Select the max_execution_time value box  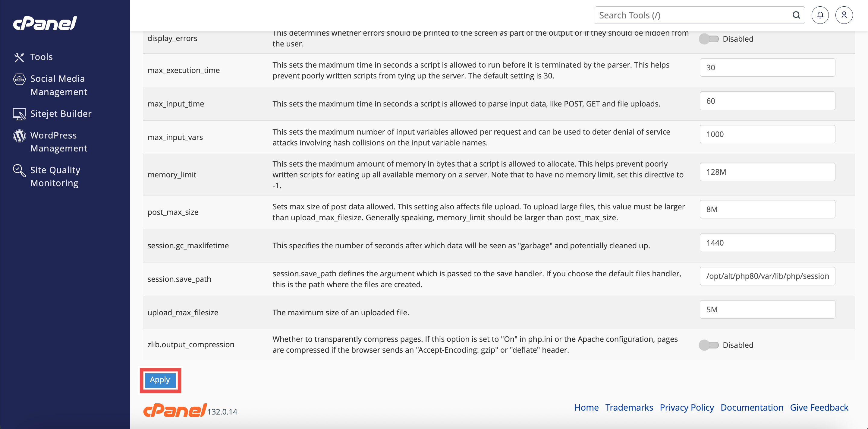click(767, 68)
